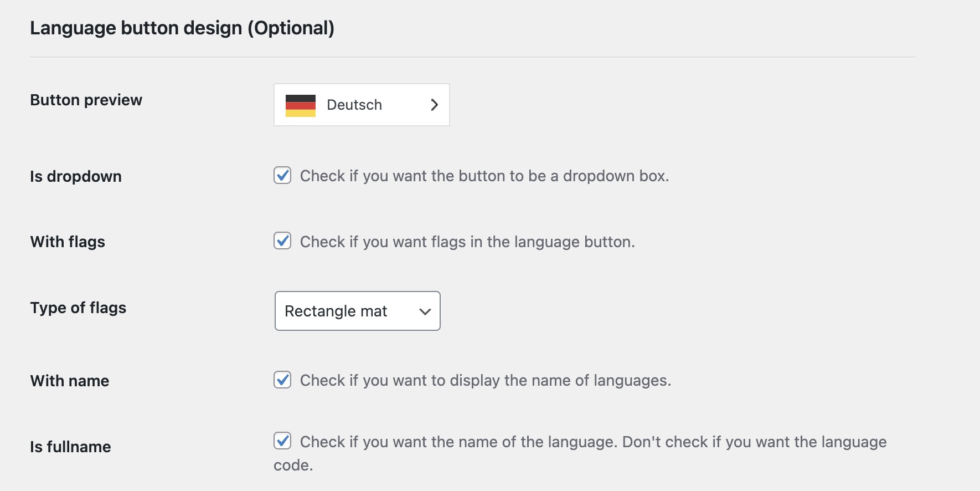Toggle the With name checkbox
Screen dimensions: 980x491
click(x=282, y=380)
